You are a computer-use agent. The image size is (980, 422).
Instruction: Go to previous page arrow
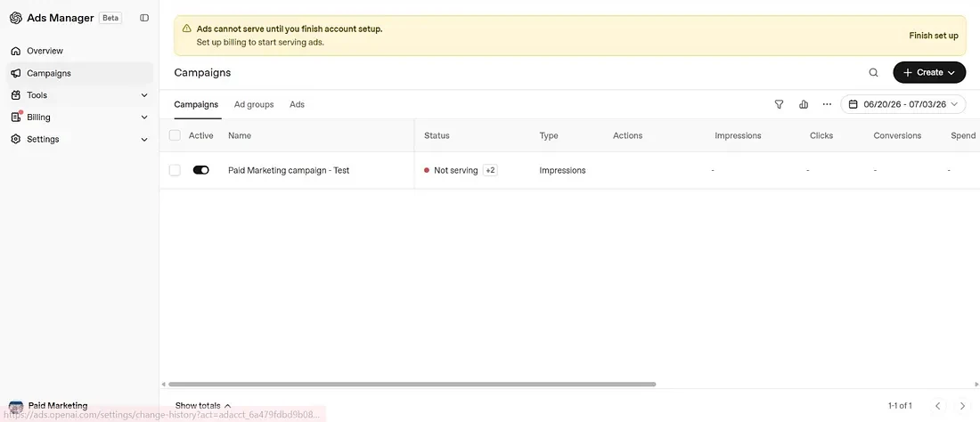(x=937, y=406)
